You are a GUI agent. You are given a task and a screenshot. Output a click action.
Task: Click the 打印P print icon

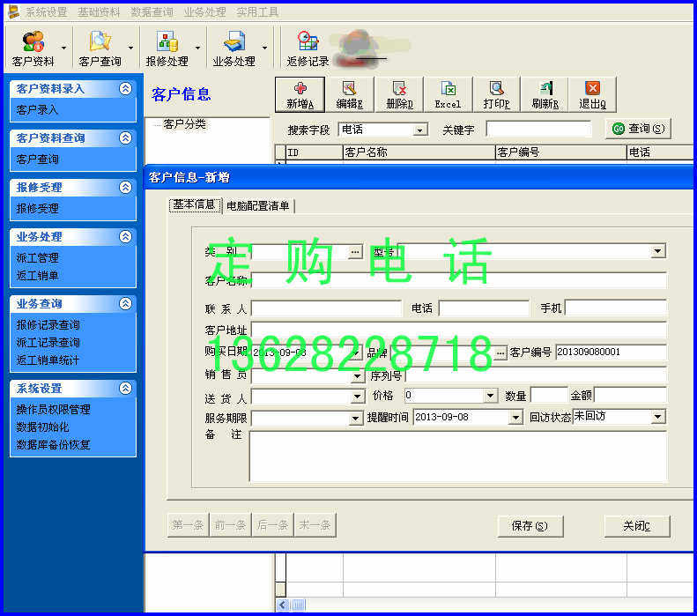coord(496,94)
